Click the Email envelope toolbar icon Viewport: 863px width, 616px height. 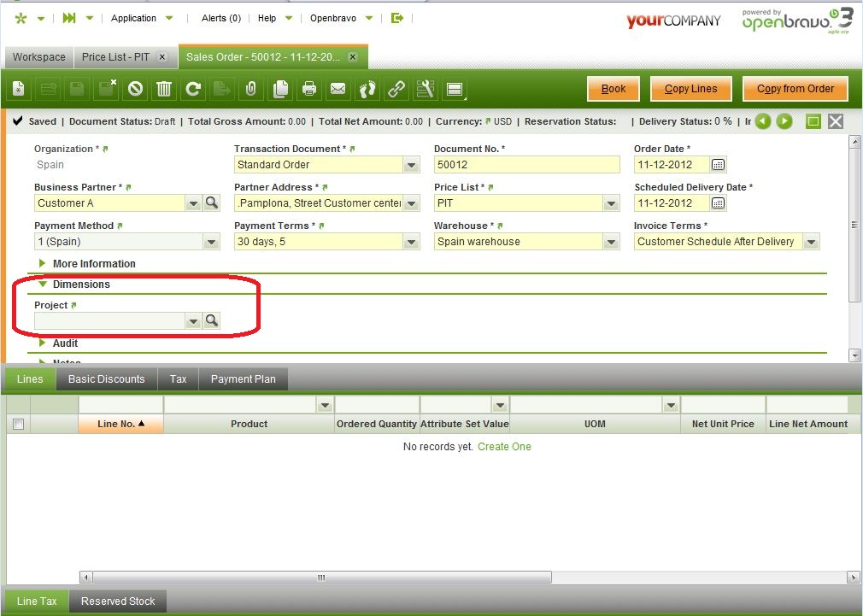pyautogui.click(x=338, y=89)
